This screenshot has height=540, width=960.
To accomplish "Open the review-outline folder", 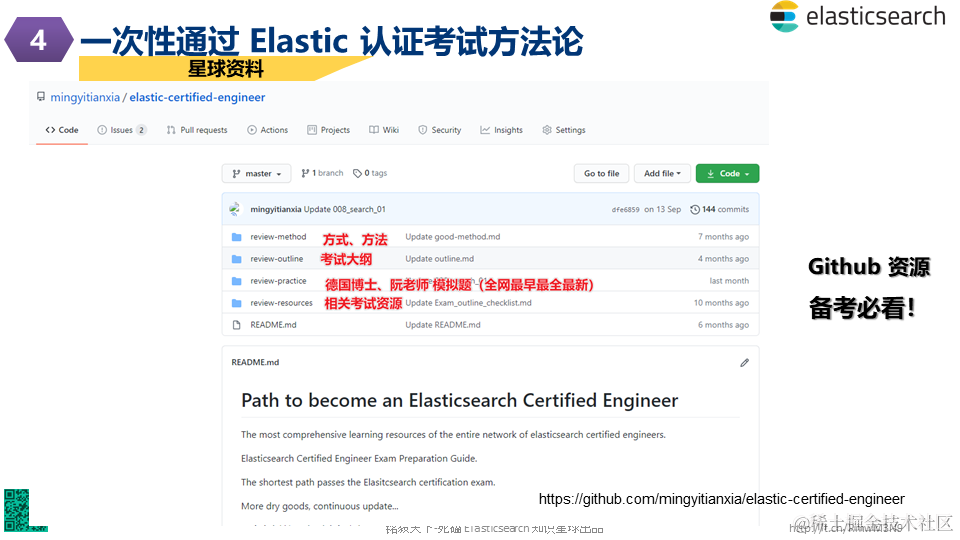I will 277,259.
